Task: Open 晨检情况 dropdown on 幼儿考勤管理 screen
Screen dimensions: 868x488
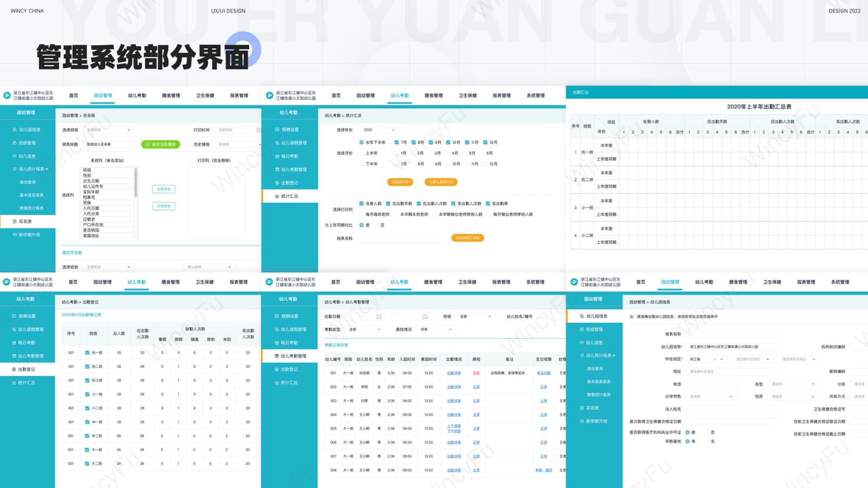Action: point(436,330)
